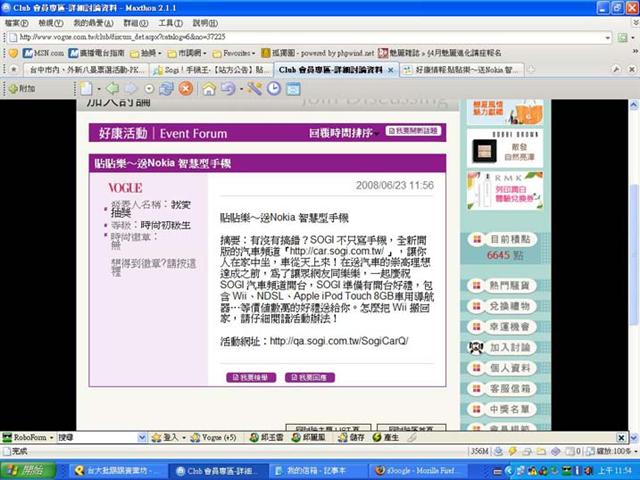The image size is (640, 480).
Task: Open the 個人資料 sidebar item
Action: [x=502, y=368]
